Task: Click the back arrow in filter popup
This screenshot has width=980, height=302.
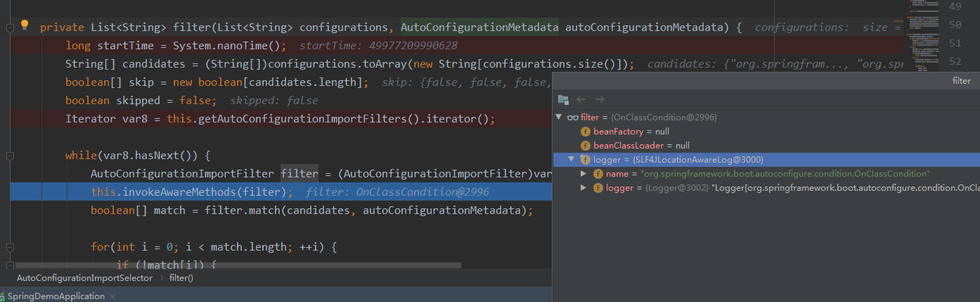Action: click(581, 100)
